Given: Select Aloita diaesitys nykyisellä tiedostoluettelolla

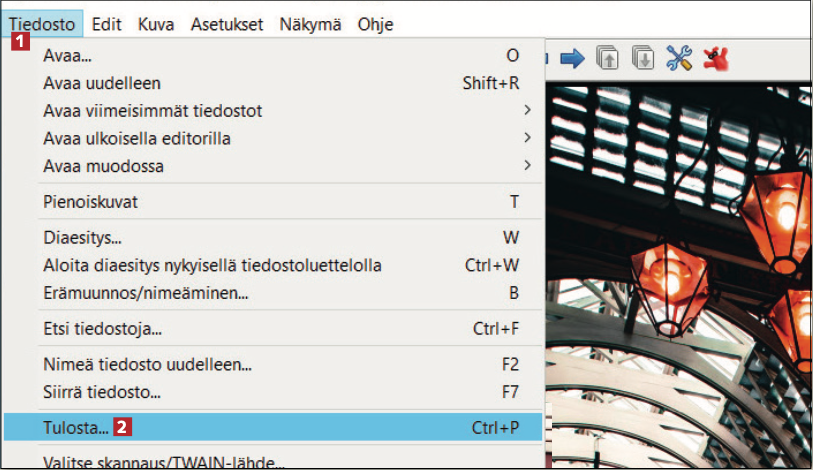Looking at the screenshot, I should click(273, 265).
